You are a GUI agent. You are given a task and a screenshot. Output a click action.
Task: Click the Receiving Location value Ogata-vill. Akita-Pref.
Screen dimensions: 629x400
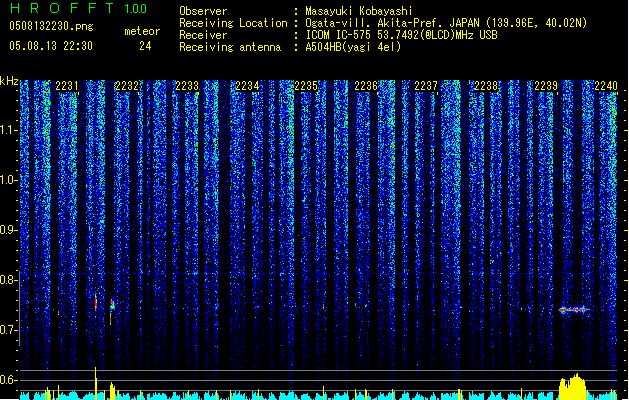374,23
